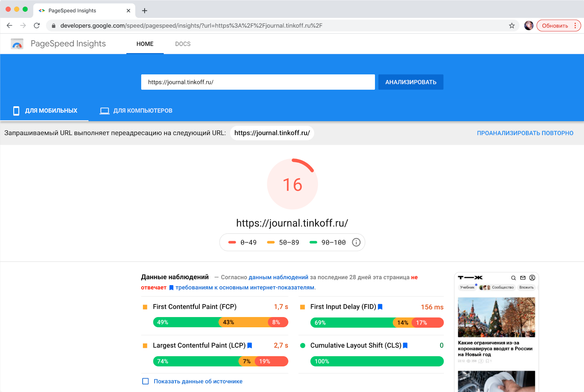
Task: Click the mobile phone icon
Action: pos(16,111)
